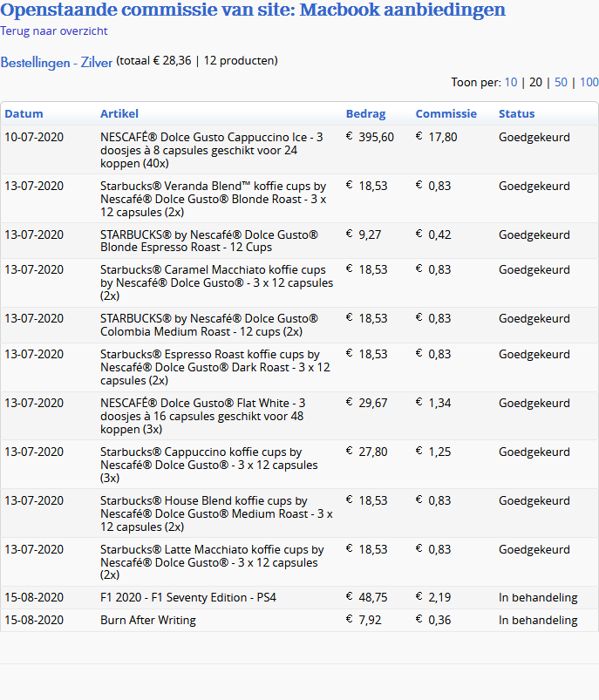Click date 15-08-2020 in Burn After Writing row
The height and width of the screenshot is (700, 599).
pos(34,620)
